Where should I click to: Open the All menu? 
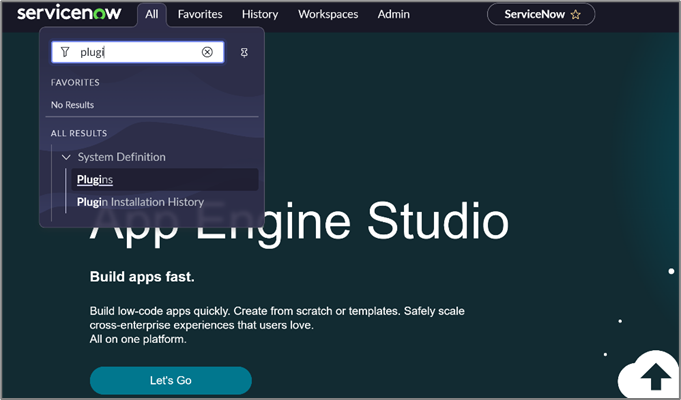pos(152,15)
